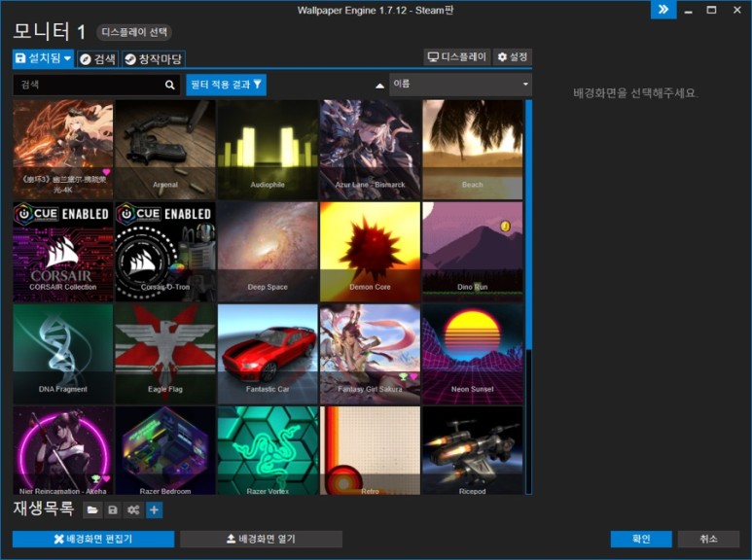Select the DNA Fragment wallpaper
This screenshot has height=560, width=752.
pos(63,354)
